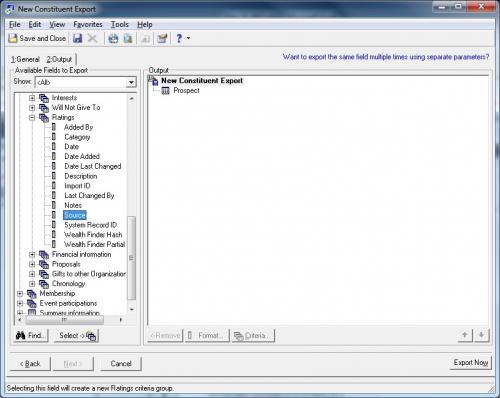This screenshot has width=500, height=398.
Task: Select the Import ID field
Action: coord(77,186)
